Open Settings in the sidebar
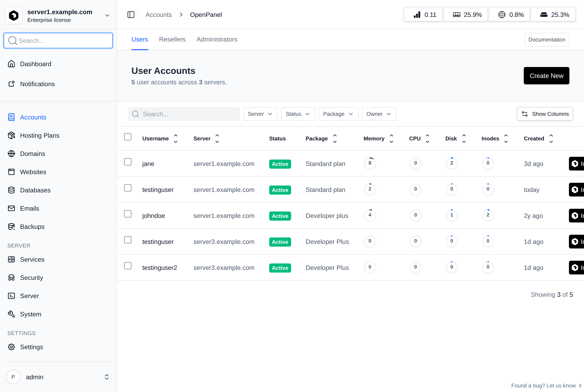This screenshot has height=392, width=584. [58, 347]
